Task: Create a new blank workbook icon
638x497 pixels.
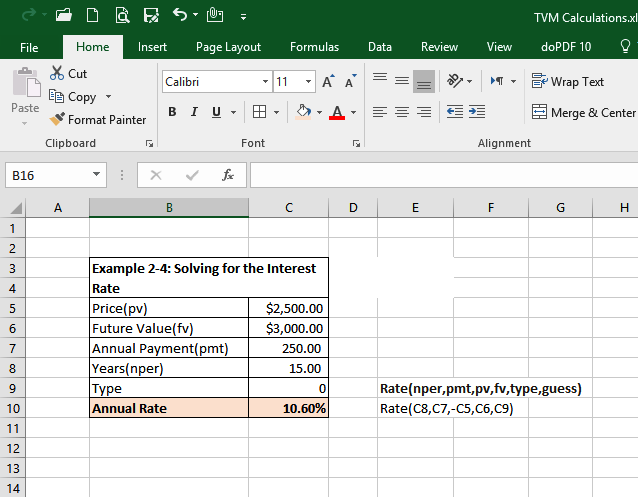Action: point(92,15)
